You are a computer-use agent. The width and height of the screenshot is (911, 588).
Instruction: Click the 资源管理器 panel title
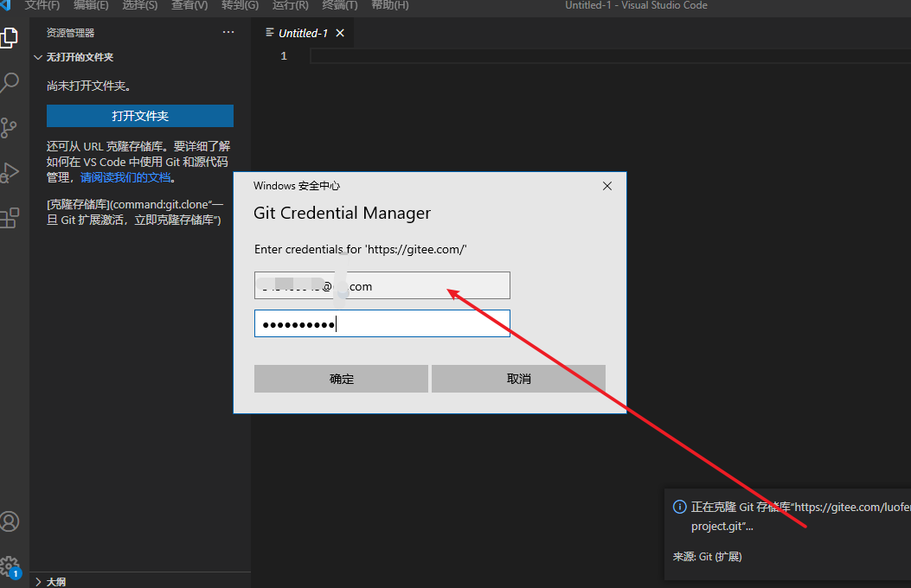click(70, 33)
